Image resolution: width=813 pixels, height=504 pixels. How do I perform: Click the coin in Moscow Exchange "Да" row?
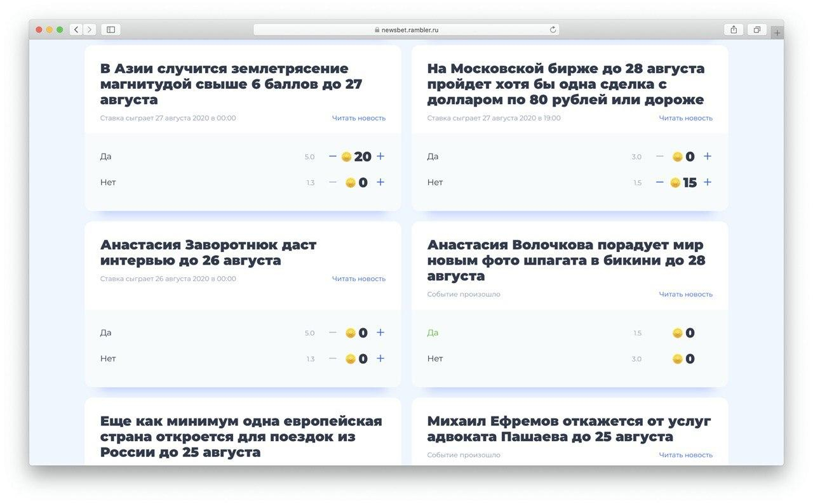[678, 157]
